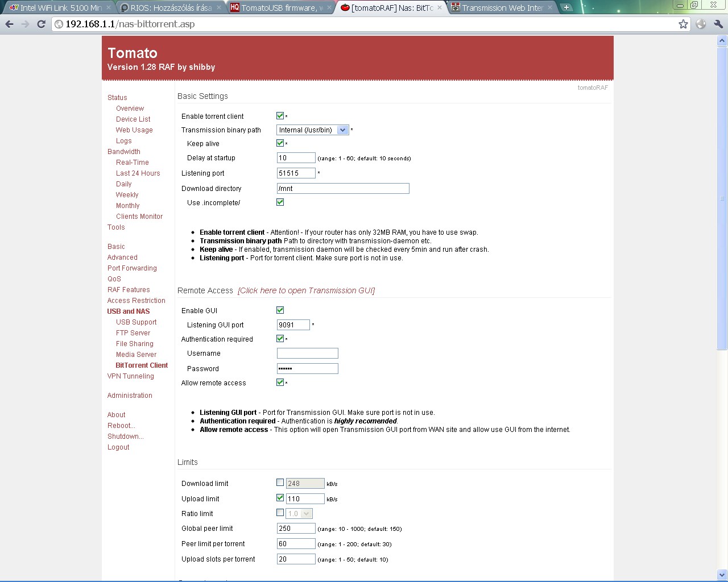Toggle the Keep alive checkbox
728x582 pixels.
pyautogui.click(x=280, y=143)
